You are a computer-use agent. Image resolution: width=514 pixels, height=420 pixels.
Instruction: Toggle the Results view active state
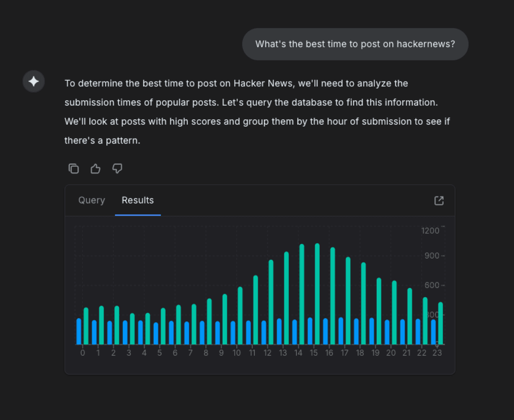click(x=138, y=200)
